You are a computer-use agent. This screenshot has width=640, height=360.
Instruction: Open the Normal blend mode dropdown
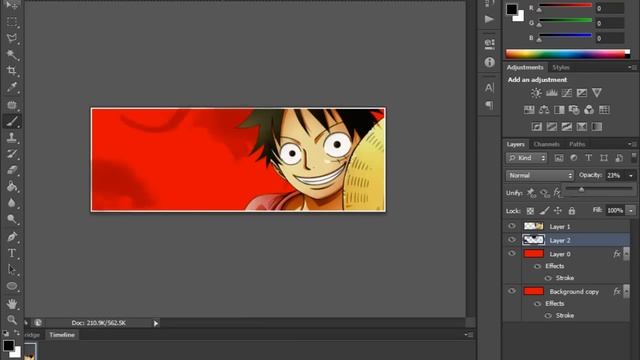(x=540, y=176)
